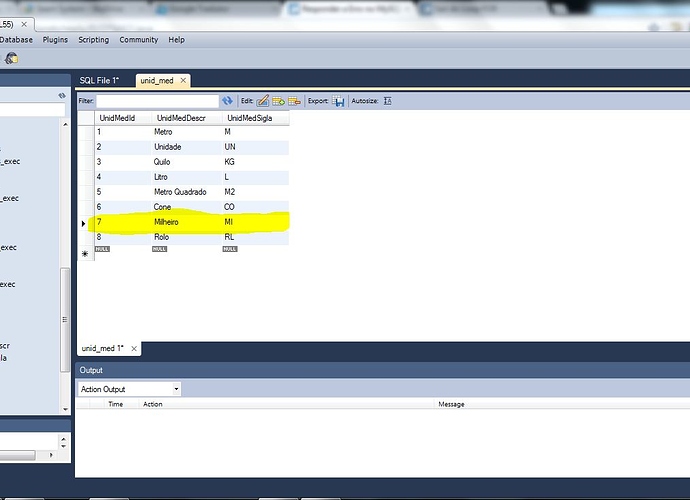The height and width of the screenshot is (500, 690).
Task: Click the NULL cell under UnidMedDescr
Action: (x=159, y=249)
